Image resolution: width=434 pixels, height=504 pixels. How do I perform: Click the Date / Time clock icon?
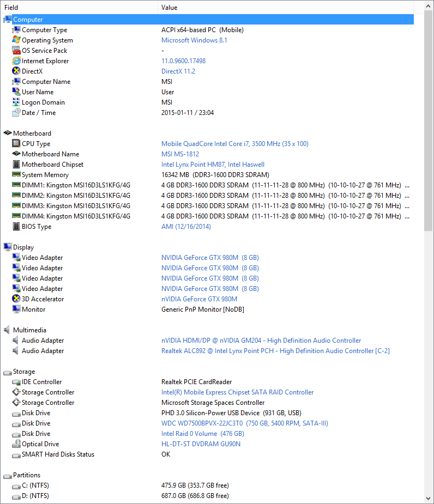coord(16,112)
